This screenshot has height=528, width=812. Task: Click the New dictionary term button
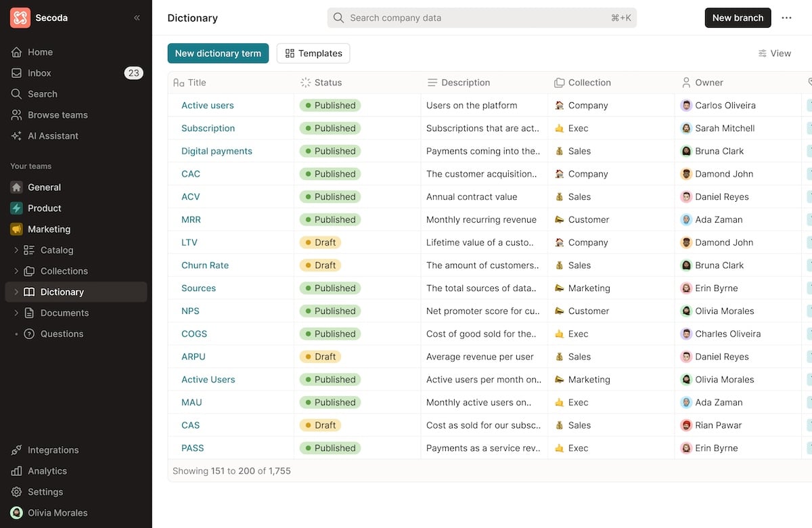(x=218, y=53)
